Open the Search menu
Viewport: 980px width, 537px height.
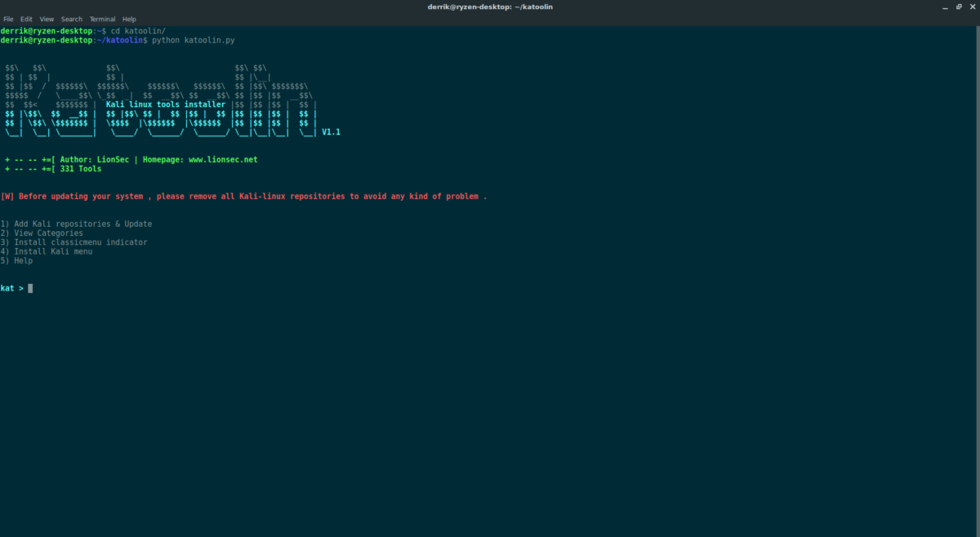click(x=72, y=19)
